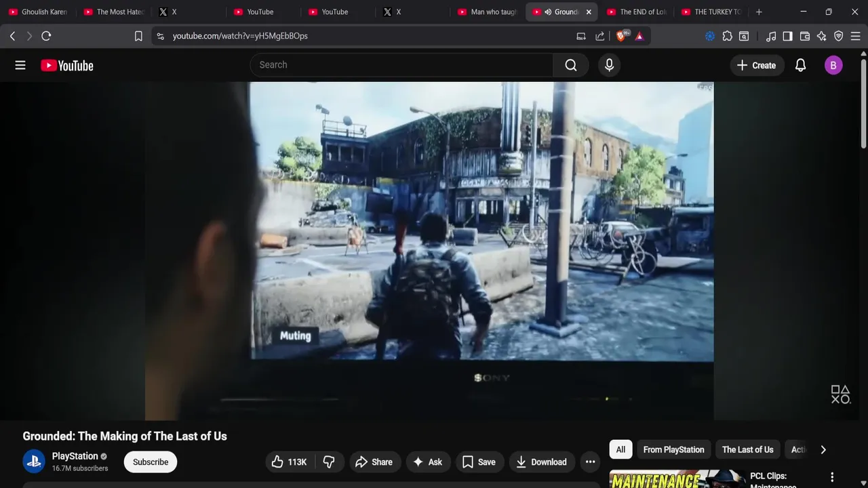Screen dimensions: 868x488
Task: Open more actions three-dot menu below video
Action: click(x=591, y=462)
